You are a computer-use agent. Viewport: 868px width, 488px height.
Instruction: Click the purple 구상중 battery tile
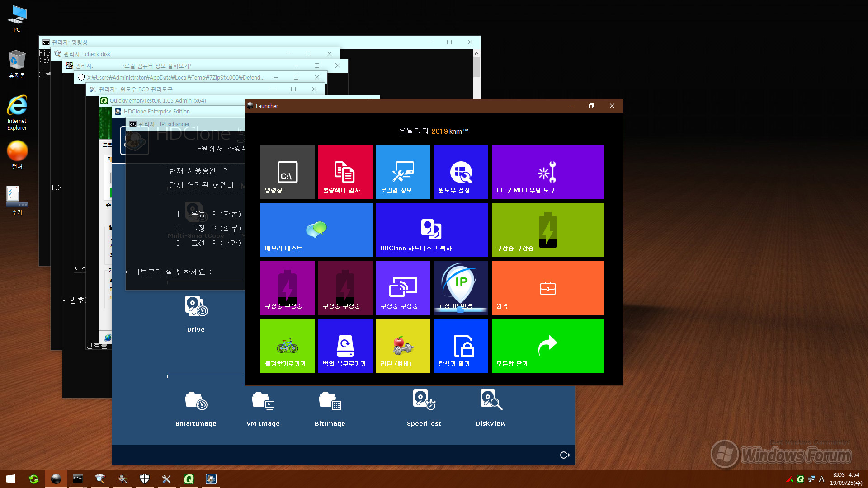(287, 288)
